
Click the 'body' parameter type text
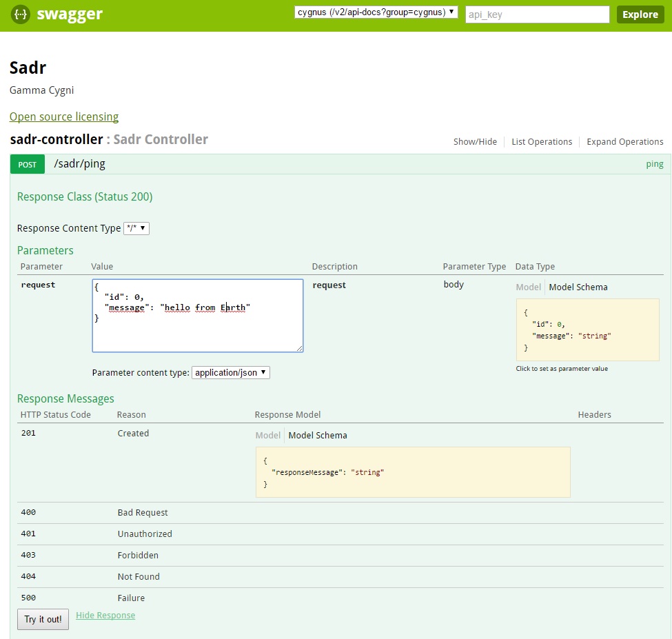(x=454, y=285)
